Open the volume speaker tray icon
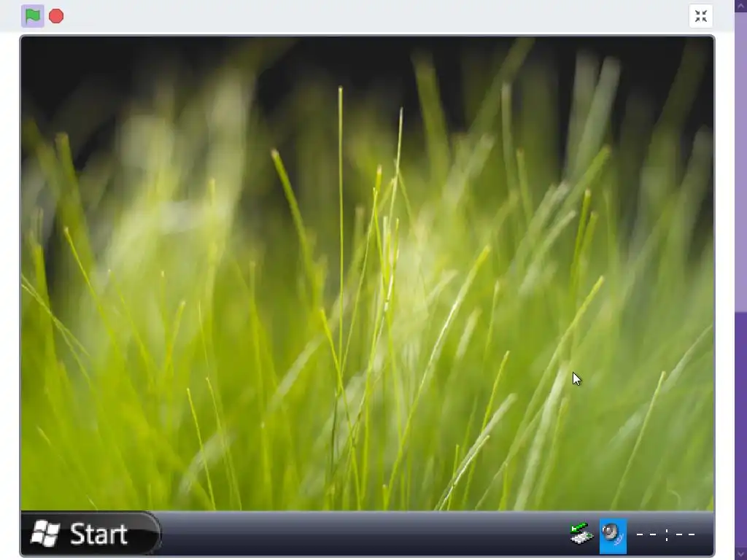Viewport: 747px width, 560px height. coord(613,536)
